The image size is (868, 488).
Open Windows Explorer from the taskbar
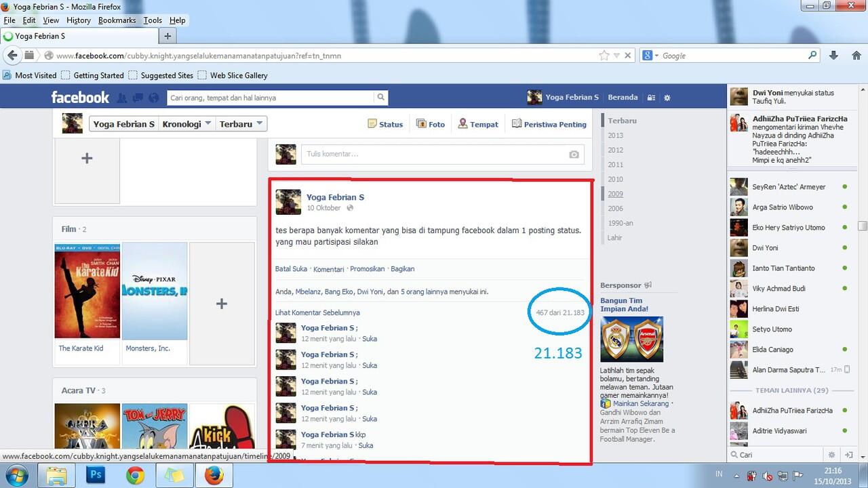(57, 476)
